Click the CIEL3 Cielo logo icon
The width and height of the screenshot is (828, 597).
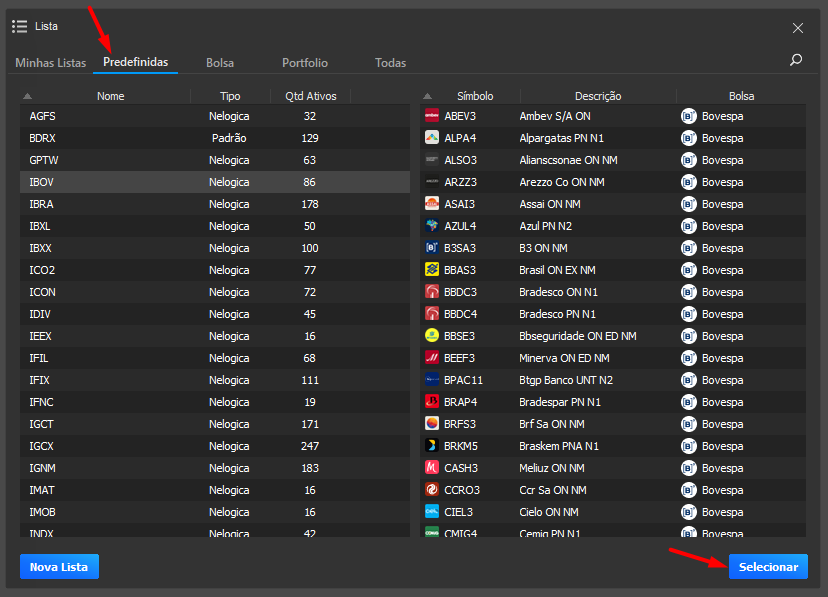(x=432, y=511)
